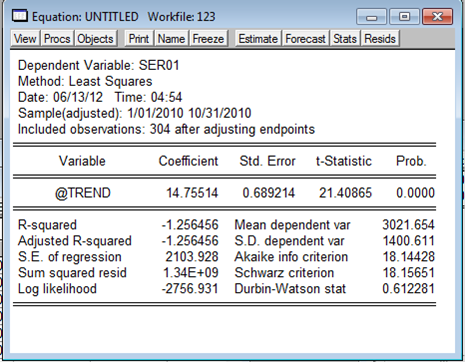
Task: Show the Stats view
Action: [345, 39]
